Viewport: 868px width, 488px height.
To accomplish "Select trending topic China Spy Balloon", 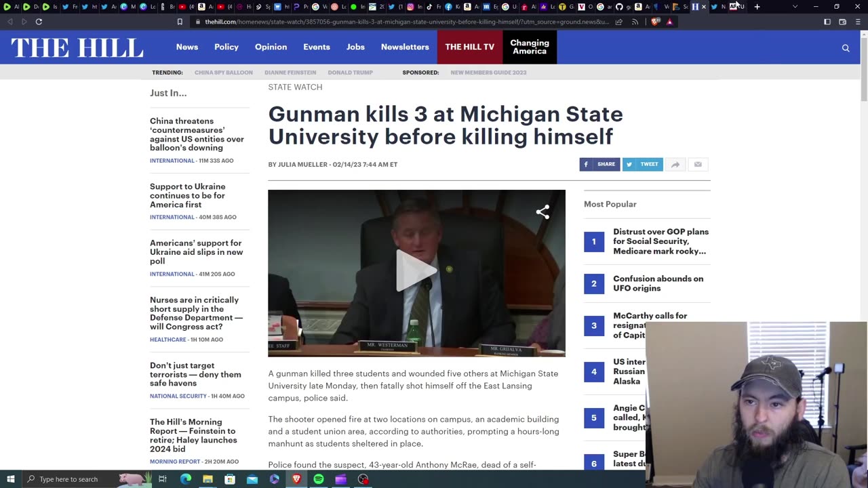I will tap(224, 73).
